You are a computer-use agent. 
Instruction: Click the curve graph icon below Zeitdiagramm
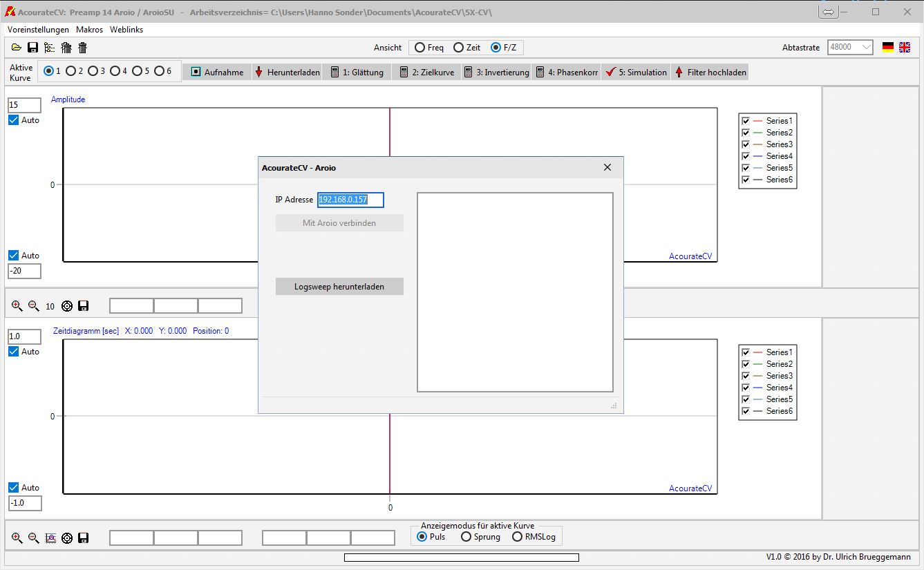coord(50,538)
